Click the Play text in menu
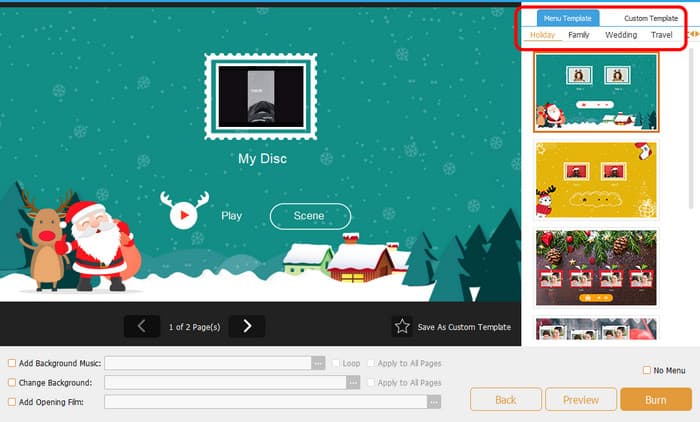This screenshot has height=422, width=700. coord(231,216)
